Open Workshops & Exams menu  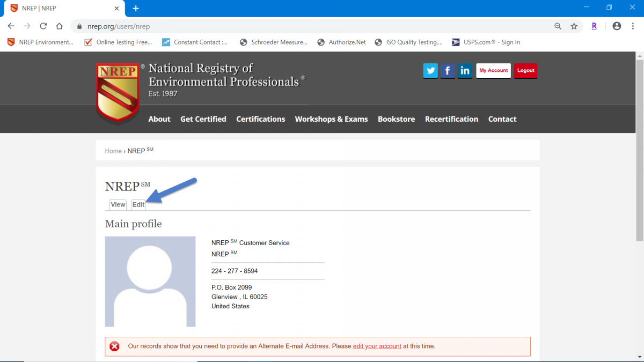pyautogui.click(x=332, y=119)
